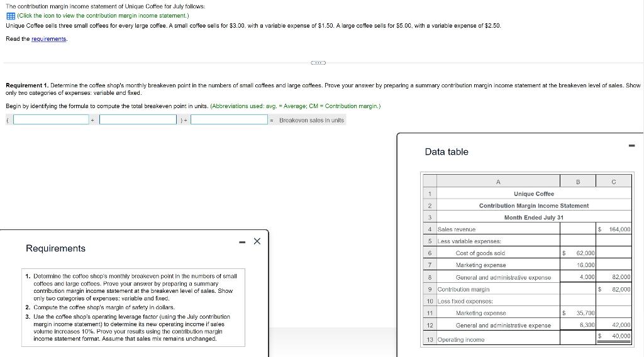644x357 pixels.
Task: Open the contribution margin income statement link
Action: click(103, 16)
